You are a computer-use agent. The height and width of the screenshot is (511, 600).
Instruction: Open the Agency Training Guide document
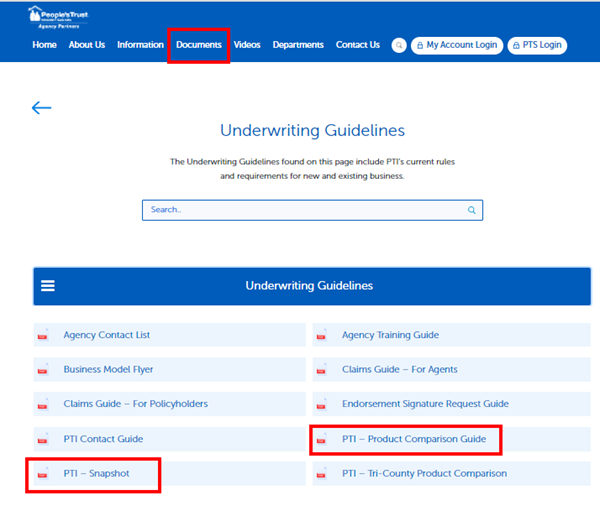(452, 335)
